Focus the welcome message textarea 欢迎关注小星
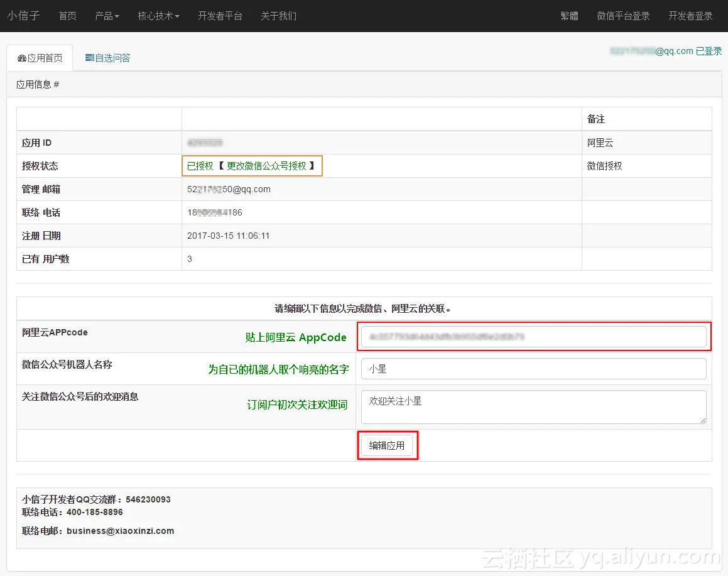 point(534,407)
